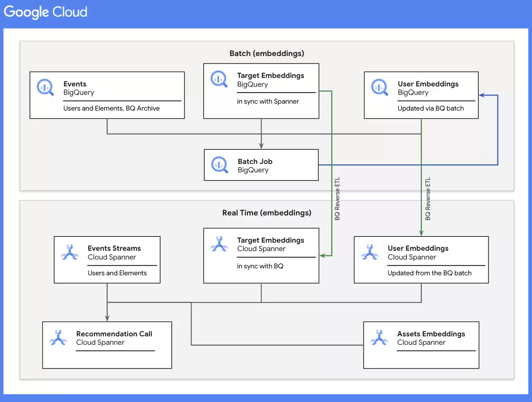The width and height of the screenshot is (532, 402).
Task: Click Spanner icon beside 'Updated from the BQ batch'
Action: 370,252
